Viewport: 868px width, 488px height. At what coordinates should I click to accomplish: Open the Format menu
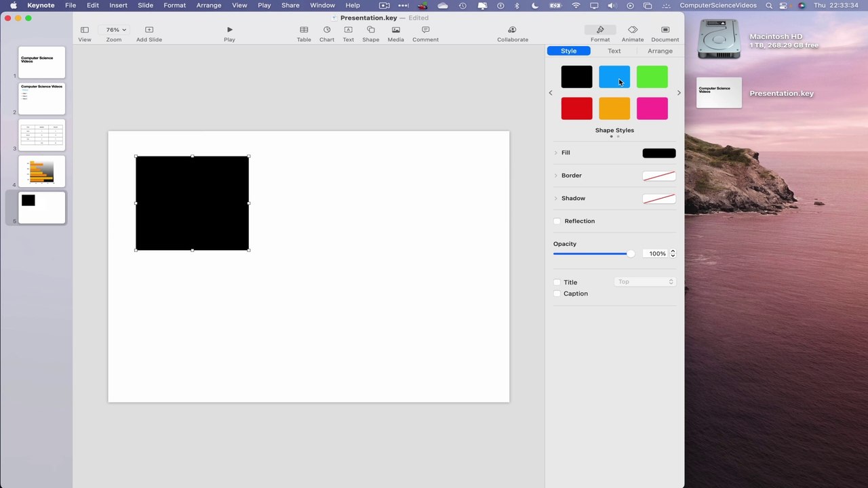(174, 5)
